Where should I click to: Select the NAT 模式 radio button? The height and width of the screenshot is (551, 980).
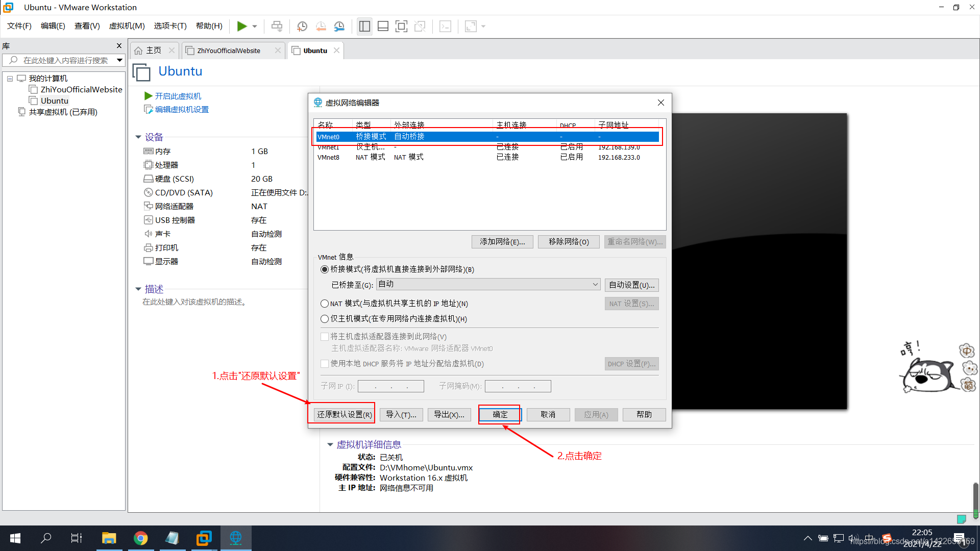[325, 304]
